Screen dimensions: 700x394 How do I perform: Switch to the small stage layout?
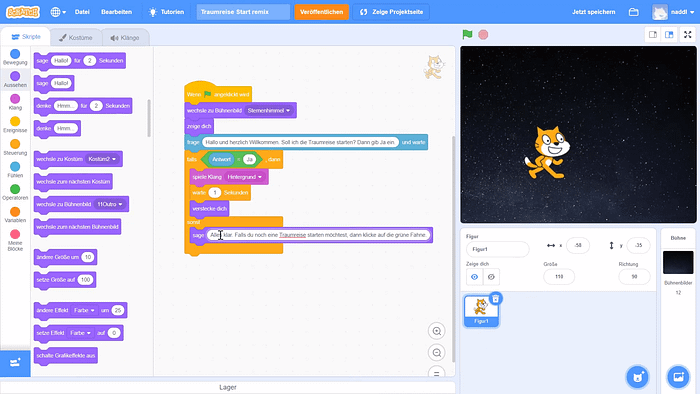[x=653, y=34]
